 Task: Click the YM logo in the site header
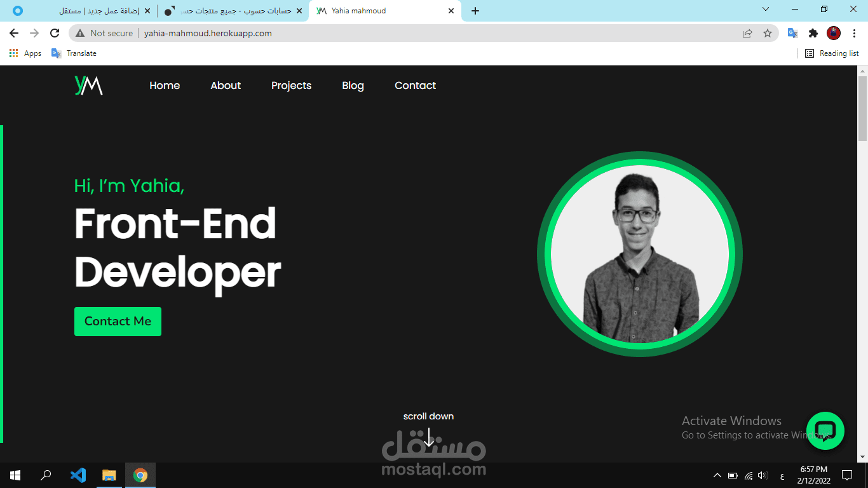coord(88,85)
